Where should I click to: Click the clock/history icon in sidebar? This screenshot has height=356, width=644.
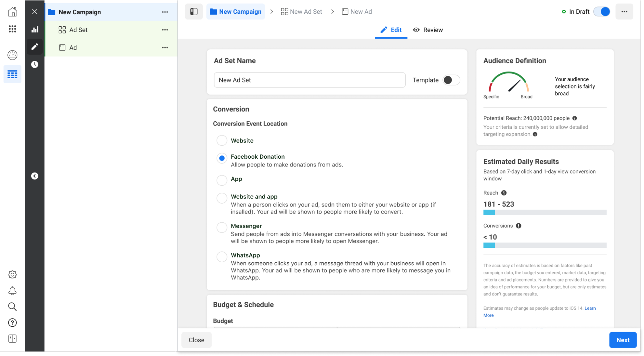(35, 64)
